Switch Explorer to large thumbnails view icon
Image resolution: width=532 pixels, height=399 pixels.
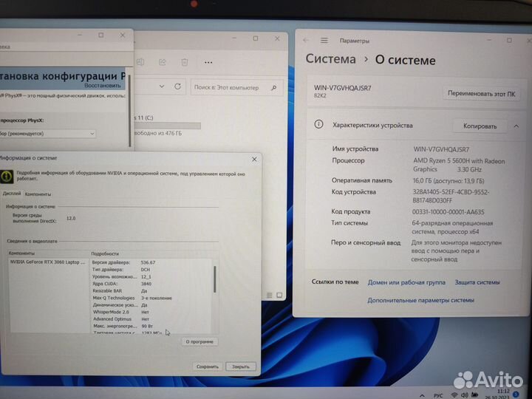point(279,295)
